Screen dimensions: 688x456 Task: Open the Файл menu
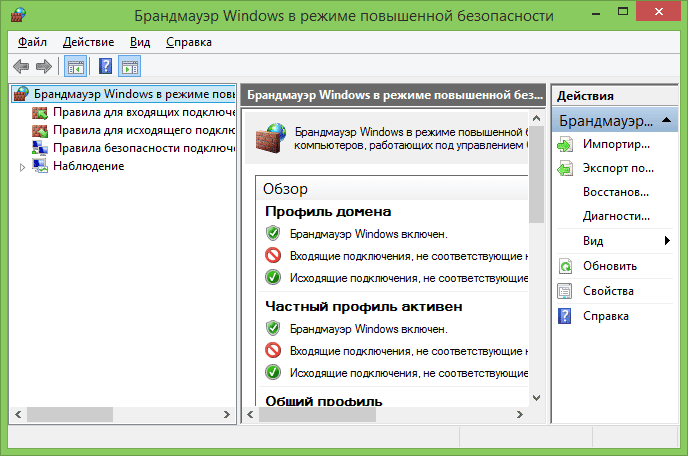32,42
